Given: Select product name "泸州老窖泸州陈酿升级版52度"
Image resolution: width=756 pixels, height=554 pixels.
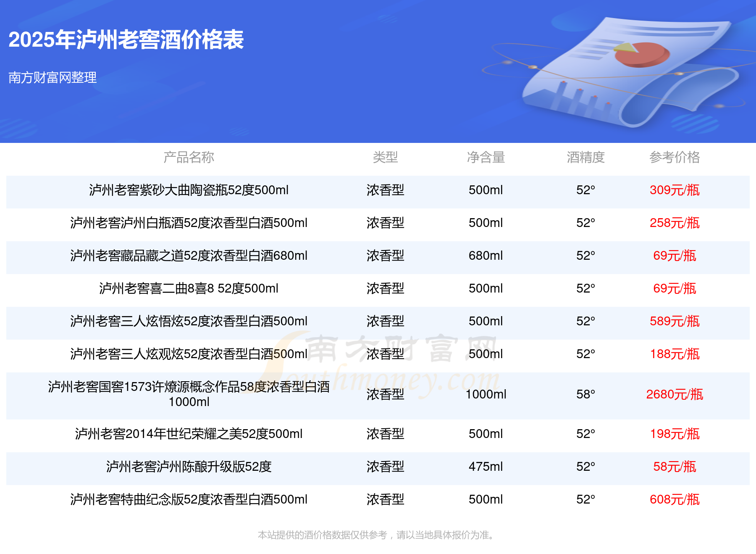Looking at the screenshot, I should tap(189, 467).
